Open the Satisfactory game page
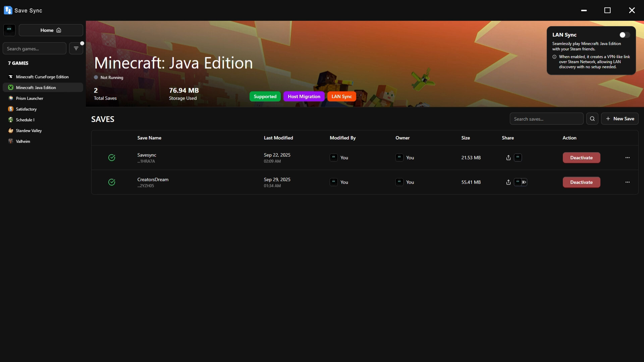The width and height of the screenshot is (644, 362). pyautogui.click(x=26, y=109)
